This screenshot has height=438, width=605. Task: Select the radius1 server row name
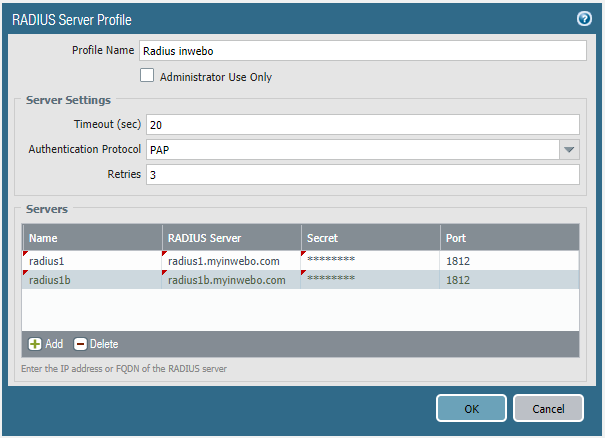pos(92,261)
